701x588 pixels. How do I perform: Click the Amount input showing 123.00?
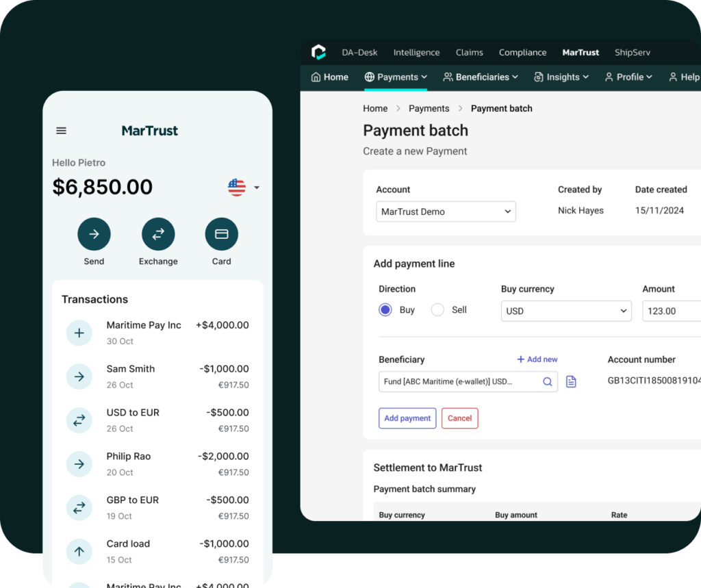click(x=674, y=311)
